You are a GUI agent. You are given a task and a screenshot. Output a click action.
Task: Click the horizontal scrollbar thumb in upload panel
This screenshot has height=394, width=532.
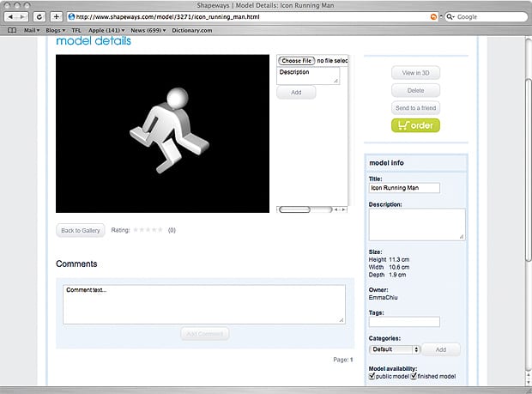[294, 209]
